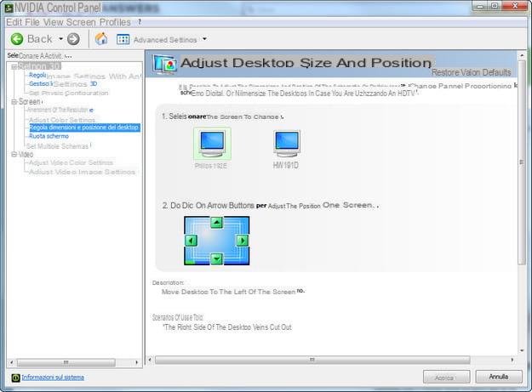
Task: Click main panel horizontal scroll left arrow
Action: click(150, 360)
